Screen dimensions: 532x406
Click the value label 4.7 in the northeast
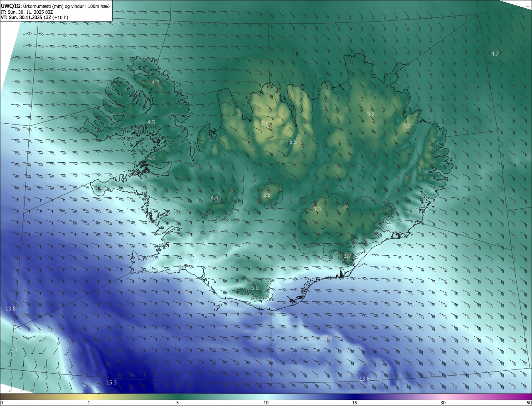[x=495, y=54]
